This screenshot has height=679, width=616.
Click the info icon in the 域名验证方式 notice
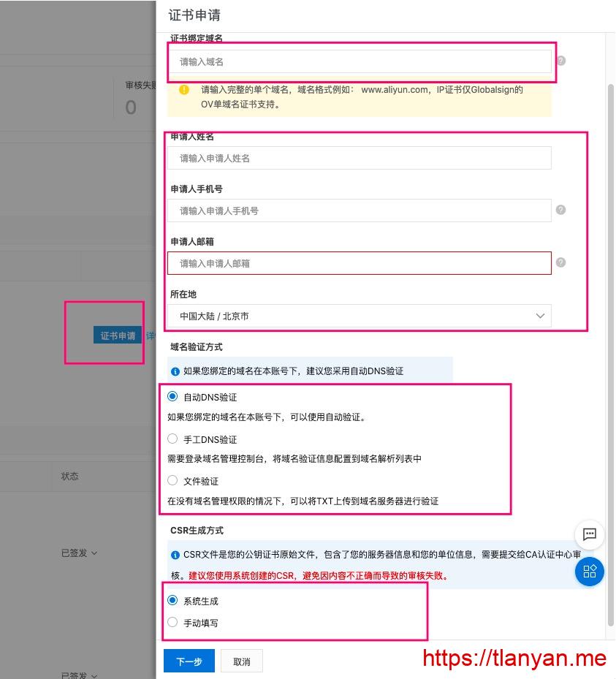tap(175, 371)
